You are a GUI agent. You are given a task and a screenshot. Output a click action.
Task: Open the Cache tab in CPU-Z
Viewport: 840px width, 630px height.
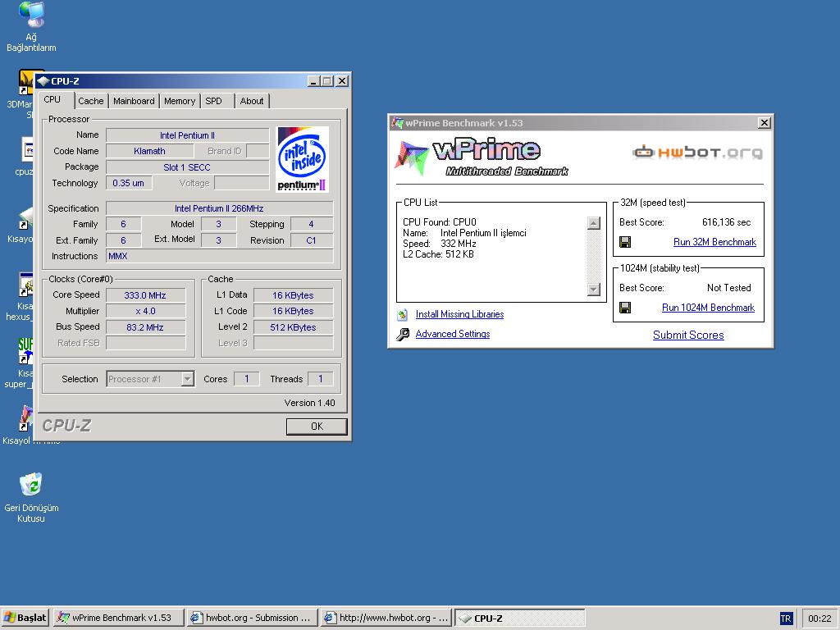pos(90,101)
